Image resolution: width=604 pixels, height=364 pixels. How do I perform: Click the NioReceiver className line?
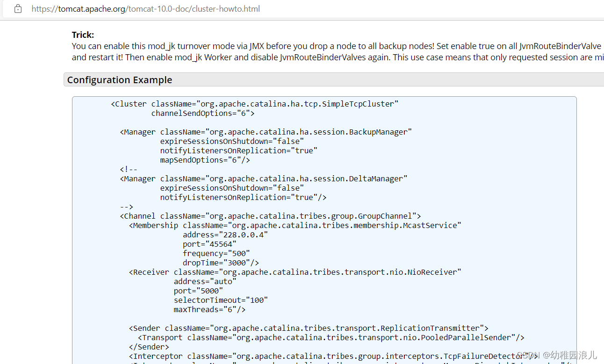click(295, 272)
